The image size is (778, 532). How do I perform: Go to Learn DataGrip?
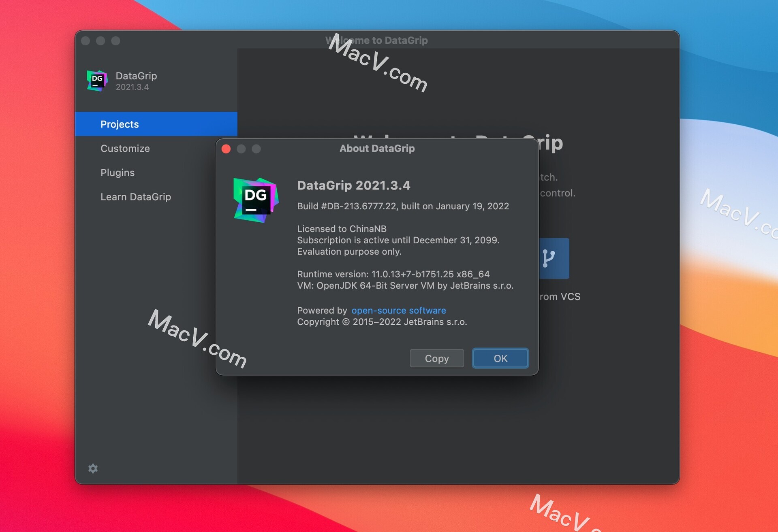(135, 197)
